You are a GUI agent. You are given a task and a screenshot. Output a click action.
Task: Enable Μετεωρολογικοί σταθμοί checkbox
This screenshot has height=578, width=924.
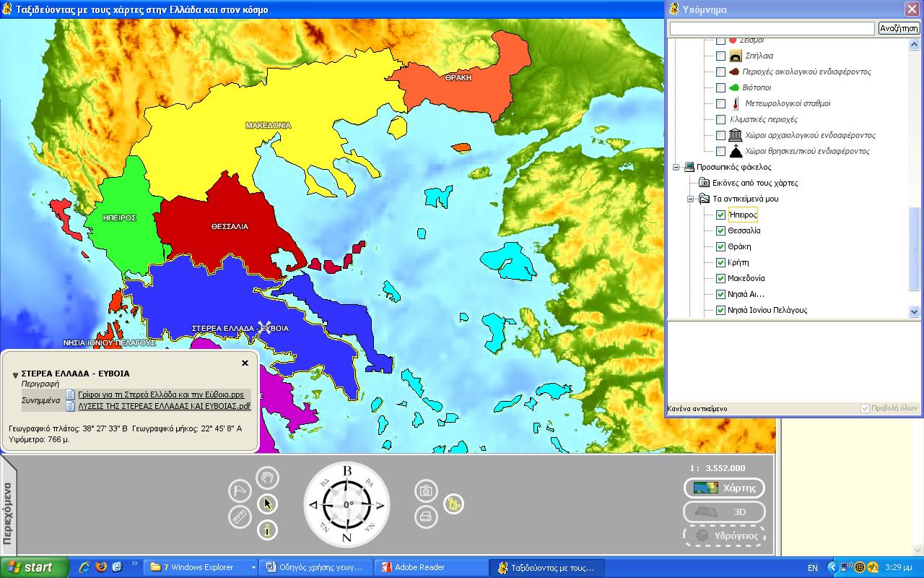[x=720, y=103]
